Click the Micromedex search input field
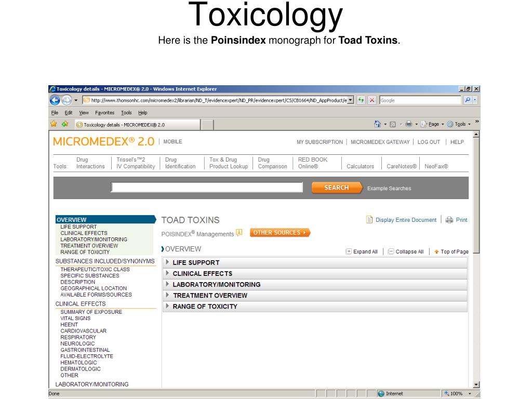The image size is (532, 399). pyautogui.click(x=207, y=187)
